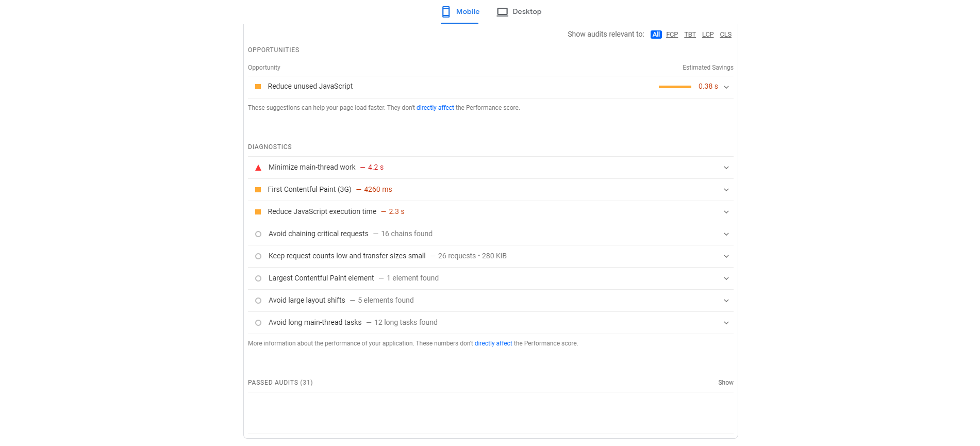Click the Avoid large layout shifts label
The image size is (980, 446).
[307, 300]
